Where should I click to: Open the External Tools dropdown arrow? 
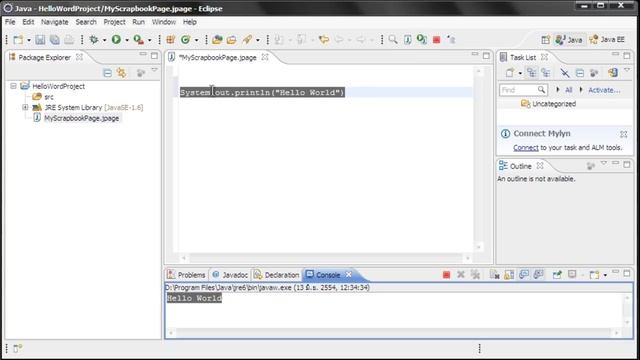coord(149,40)
